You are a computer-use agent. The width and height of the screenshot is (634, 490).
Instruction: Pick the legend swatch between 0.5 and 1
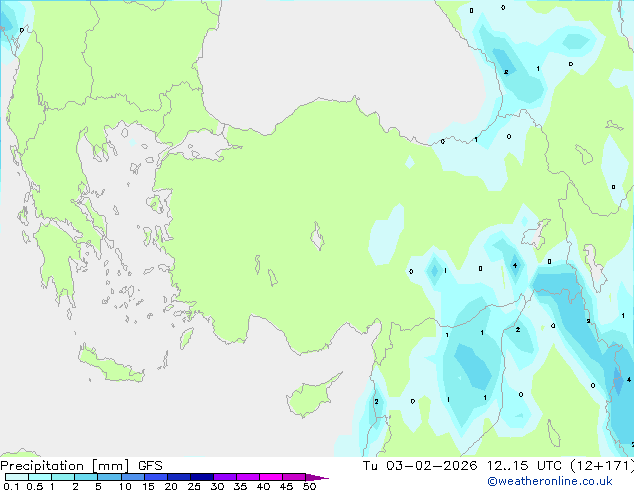click(40, 477)
